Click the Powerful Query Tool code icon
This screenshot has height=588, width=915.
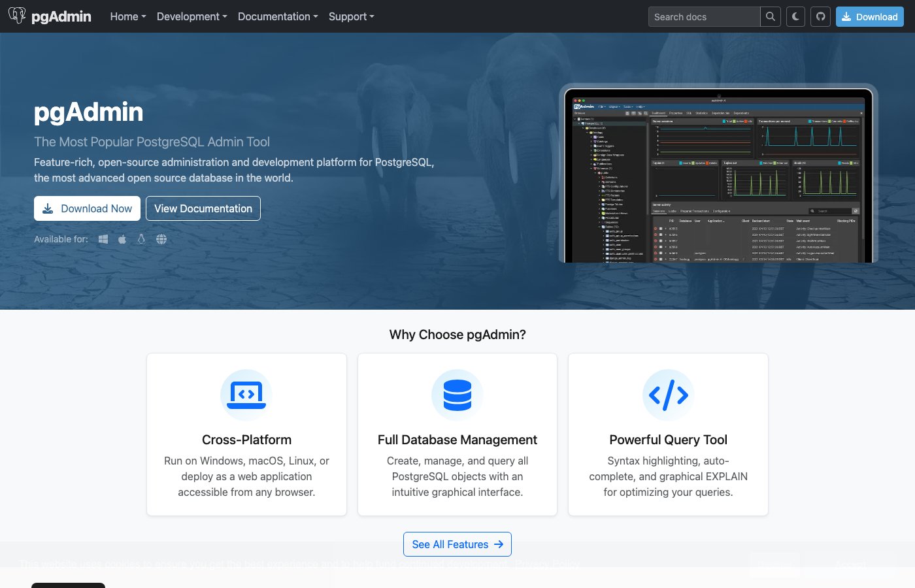click(x=668, y=394)
